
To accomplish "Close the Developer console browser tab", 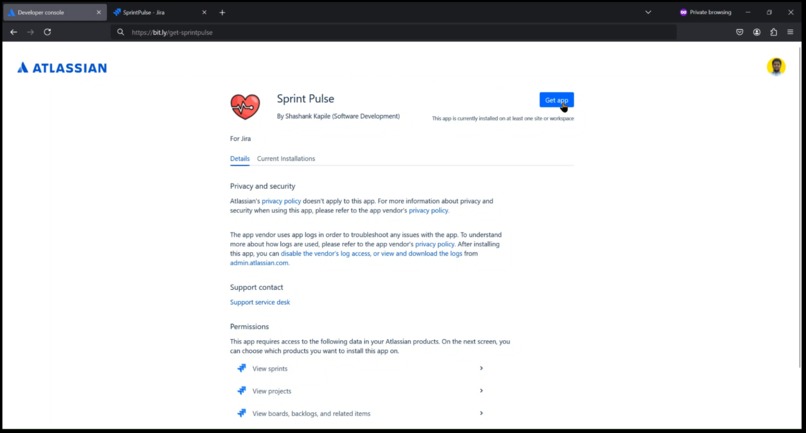I will [99, 12].
